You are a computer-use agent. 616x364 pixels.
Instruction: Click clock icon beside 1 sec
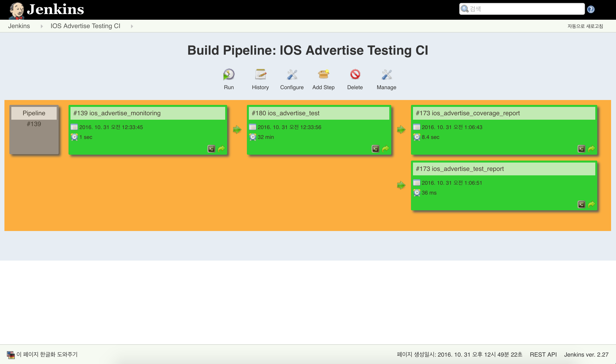[74, 137]
